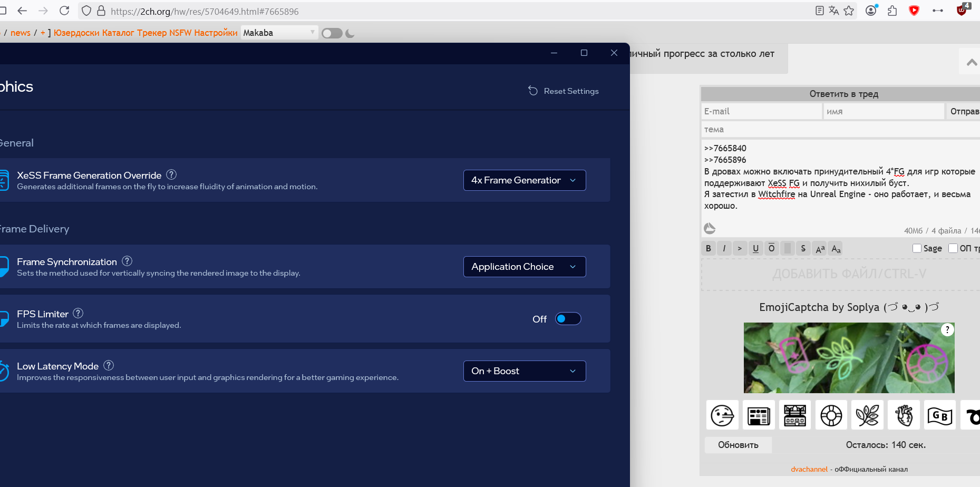Open the browser extensions puzzle icon
The image size is (980, 487).
coord(892,11)
